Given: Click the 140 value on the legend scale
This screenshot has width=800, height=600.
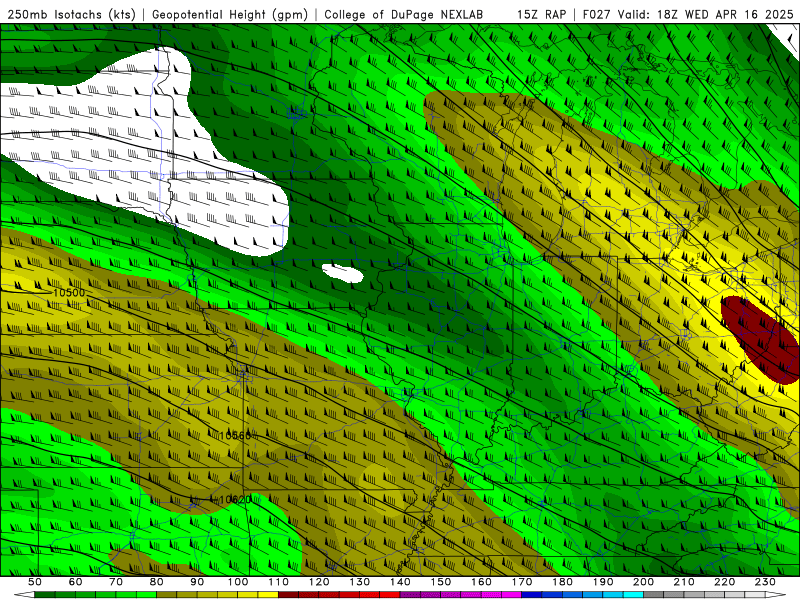Looking at the screenshot, I should [400, 582].
